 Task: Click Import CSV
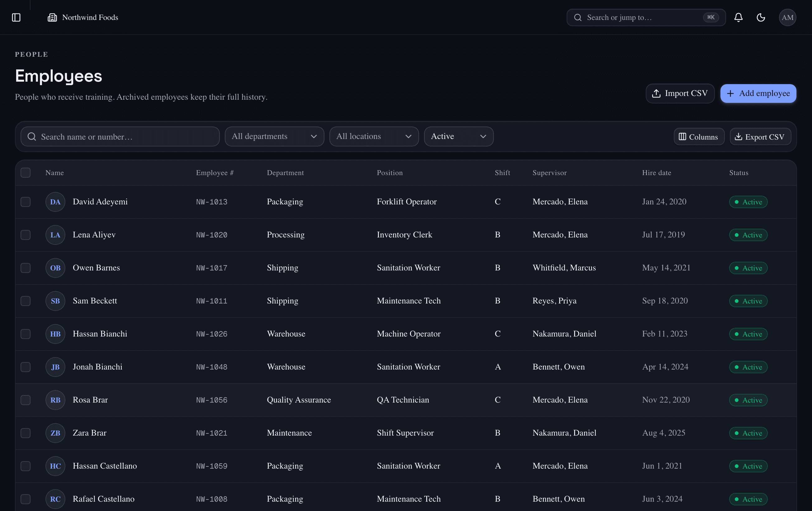680,93
